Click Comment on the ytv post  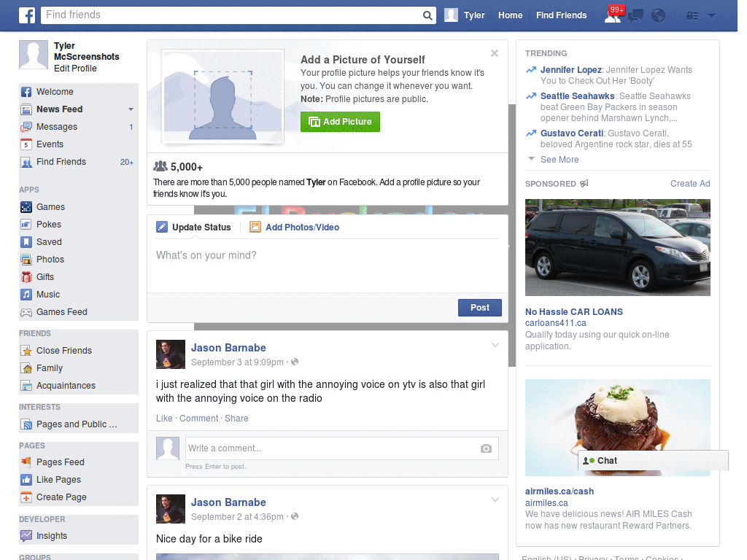click(x=198, y=418)
